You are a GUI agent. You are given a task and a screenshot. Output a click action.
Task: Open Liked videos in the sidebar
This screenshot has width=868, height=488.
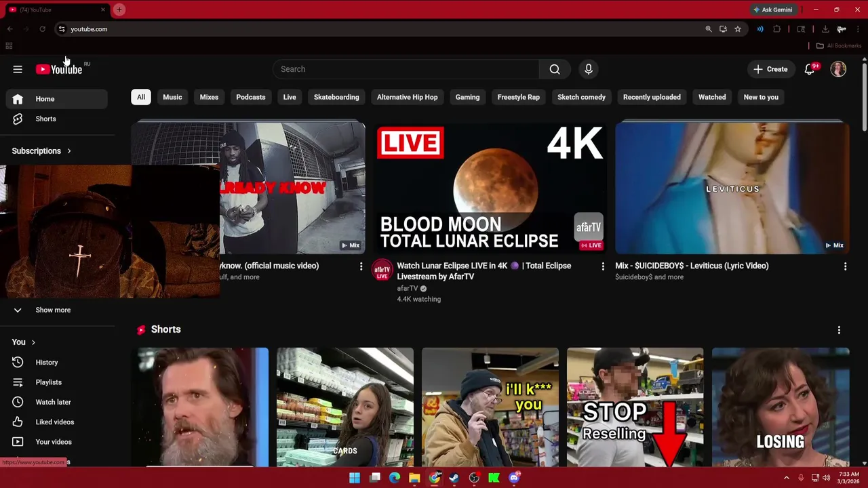57,422
